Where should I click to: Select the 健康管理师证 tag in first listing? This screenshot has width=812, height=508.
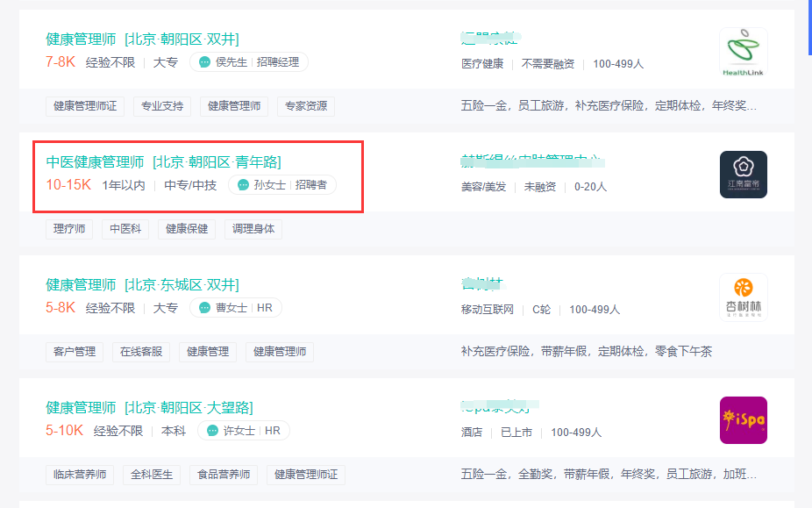(85, 106)
